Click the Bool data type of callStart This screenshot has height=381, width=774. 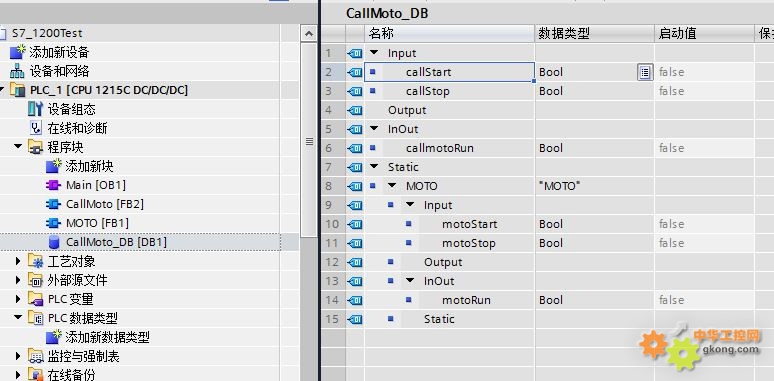[551, 72]
